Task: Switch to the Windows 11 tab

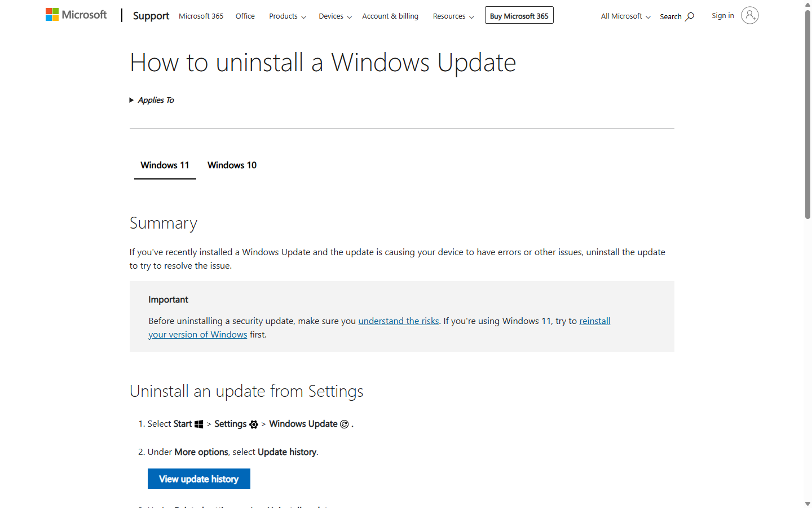Action: 165,165
